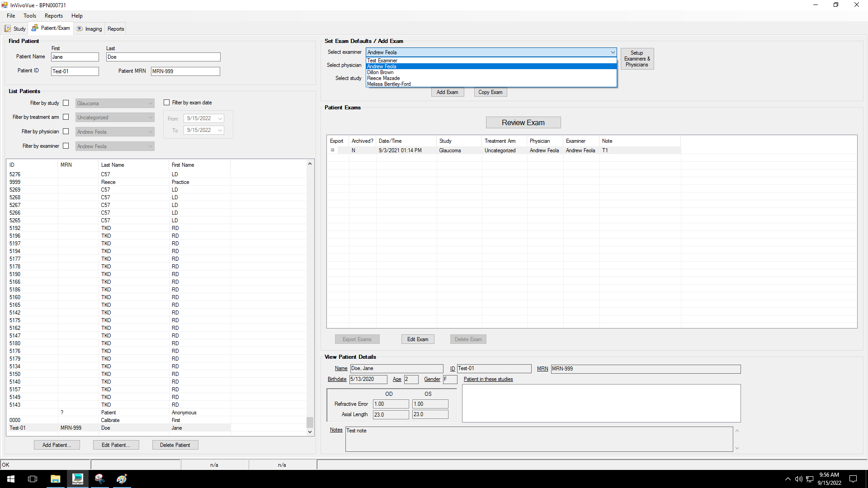Open Windows Task View
Viewport: 868px width, 488px height.
tap(33, 479)
